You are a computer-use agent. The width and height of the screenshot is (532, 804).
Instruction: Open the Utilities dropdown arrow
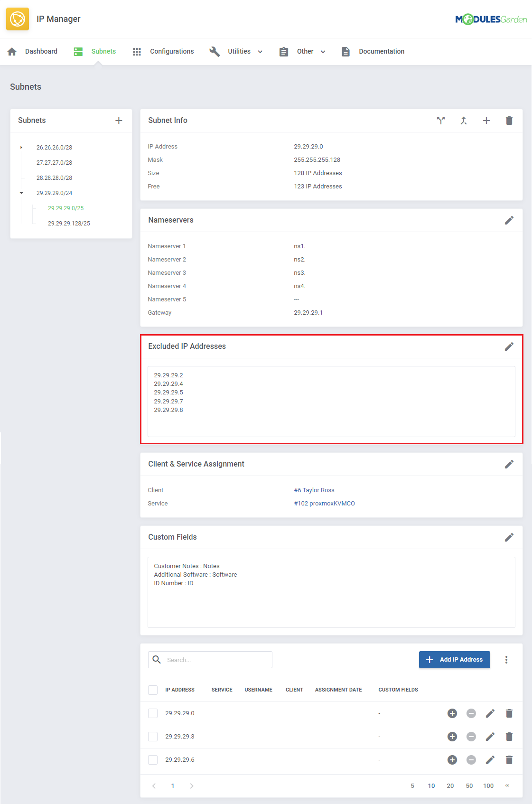pos(260,52)
